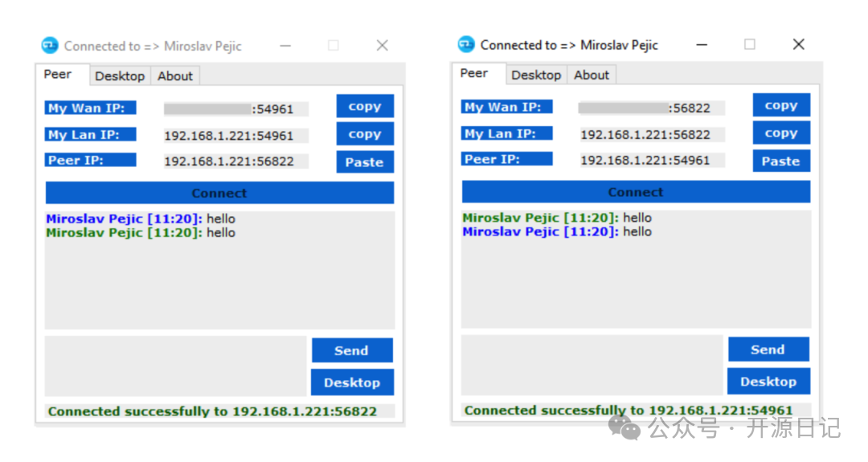Click the Peer IP field showing 192.168.1.221:54961

click(645, 160)
